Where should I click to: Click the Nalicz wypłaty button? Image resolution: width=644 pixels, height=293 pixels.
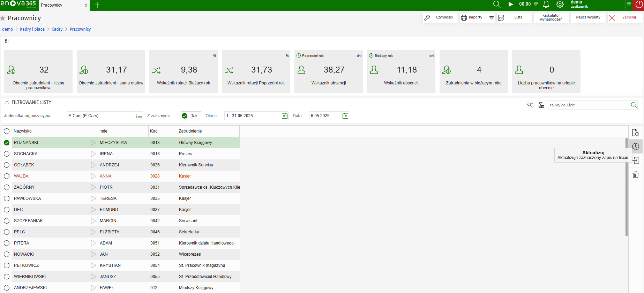tap(588, 17)
